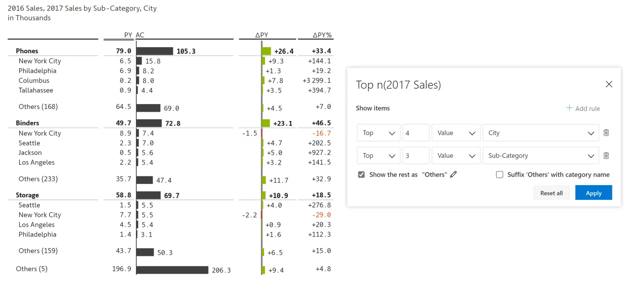This screenshot has height=288, width=644.
Task: Toggle the Show the rest as checkbox
Action: (x=361, y=175)
